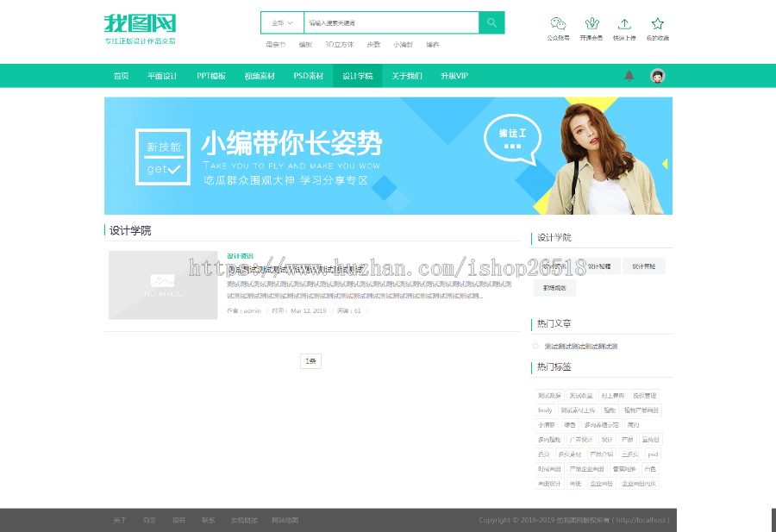Open the hot article 测试测试 link

581,347
